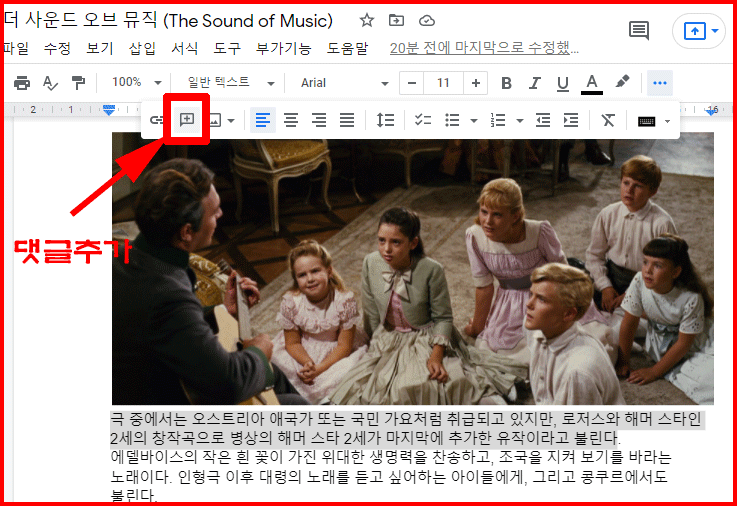
Task: Click the add comment icon
Action: click(x=187, y=119)
